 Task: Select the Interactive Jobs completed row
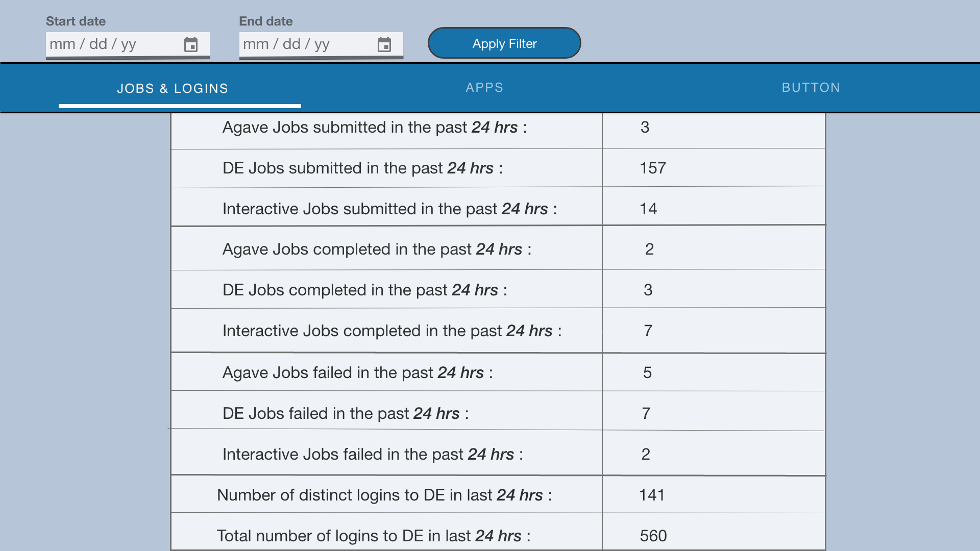[391, 331]
